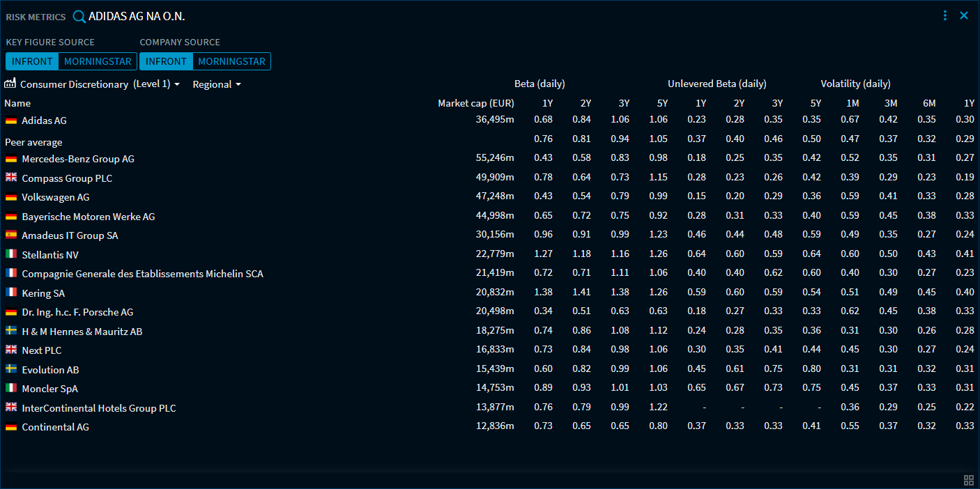Sort by the Name column header
This screenshot has width=980, height=489.
17,103
